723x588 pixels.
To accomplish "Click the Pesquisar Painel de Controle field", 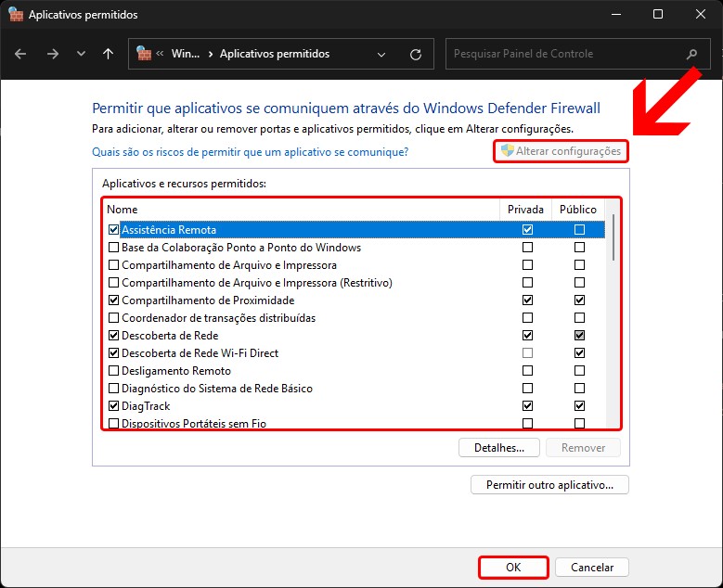I will pyautogui.click(x=566, y=54).
